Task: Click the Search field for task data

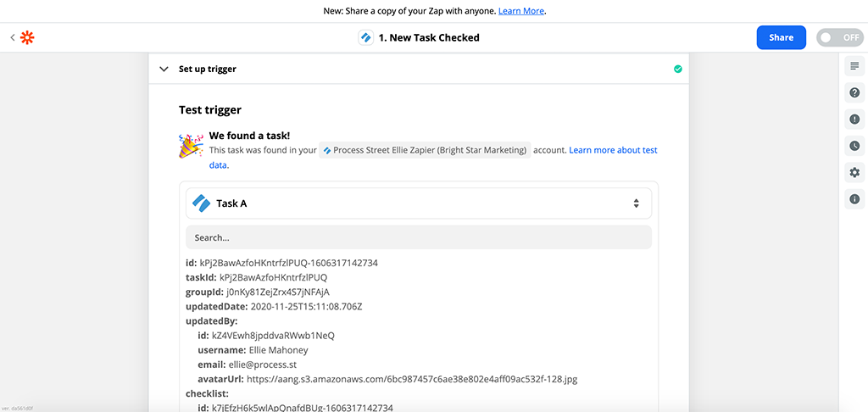Action: point(418,237)
